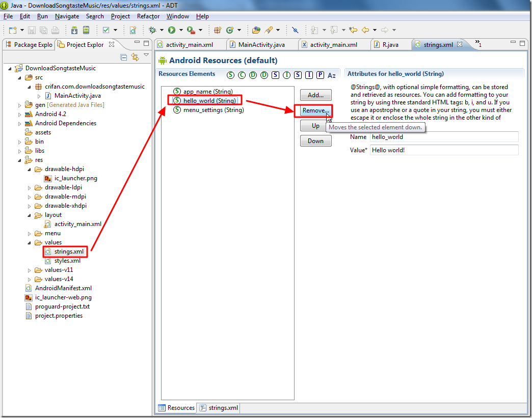Click the Up button
Image resolution: width=532 pixels, height=418 pixels.
[316, 126]
